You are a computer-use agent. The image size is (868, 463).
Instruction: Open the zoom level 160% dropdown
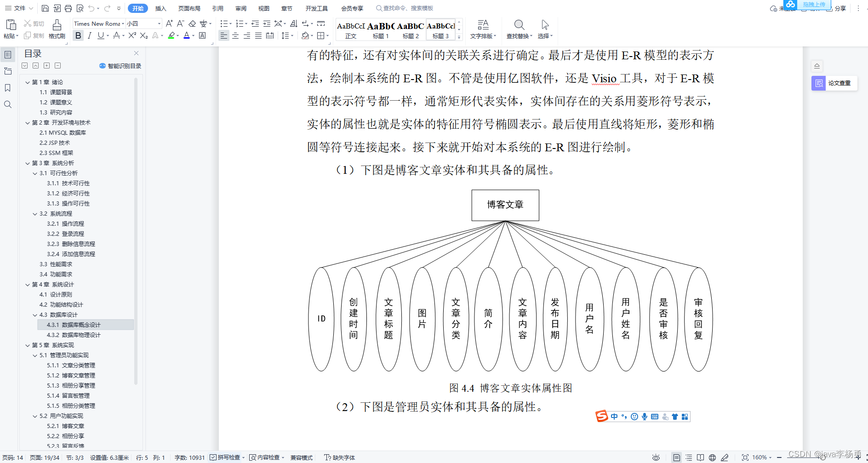[x=762, y=457]
